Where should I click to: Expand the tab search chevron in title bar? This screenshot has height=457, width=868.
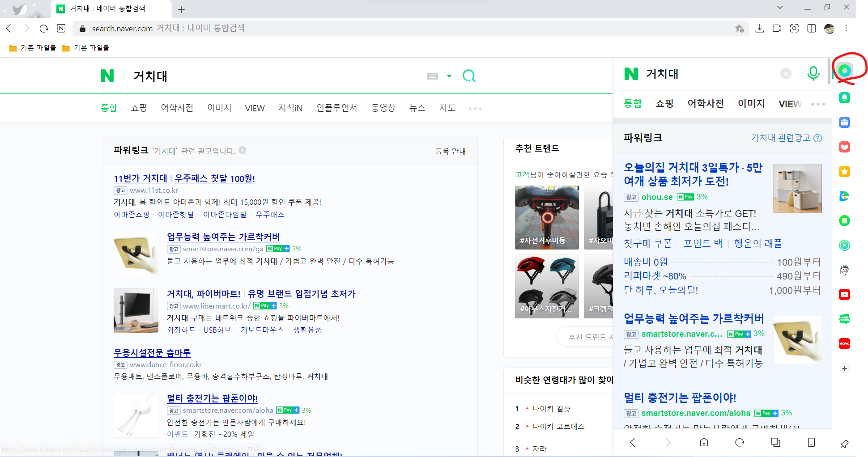click(780, 7)
